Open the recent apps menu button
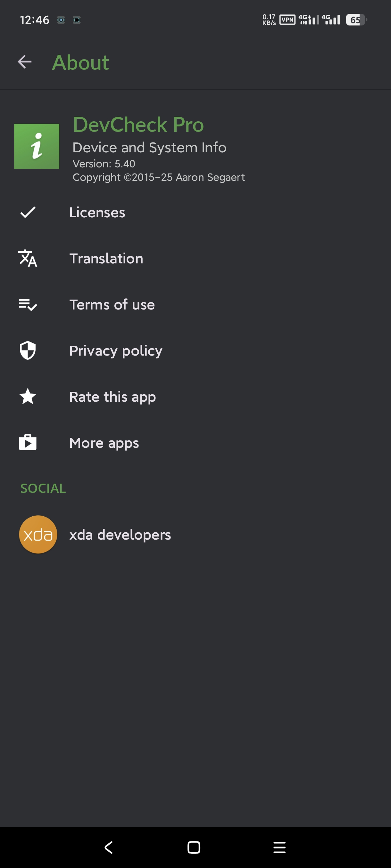This screenshot has width=391, height=868. (279, 847)
